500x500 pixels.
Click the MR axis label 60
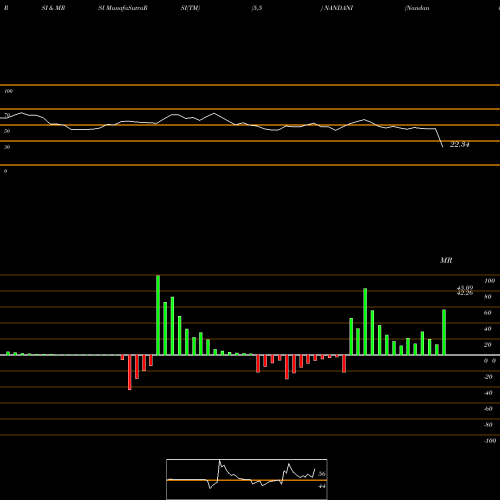pos(488,313)
